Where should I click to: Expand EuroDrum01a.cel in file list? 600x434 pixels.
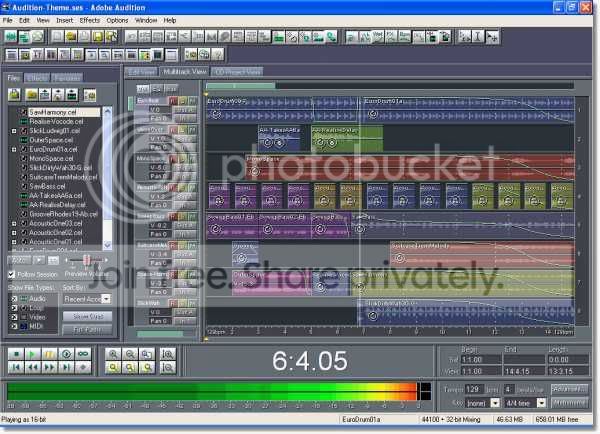point(14,149)
